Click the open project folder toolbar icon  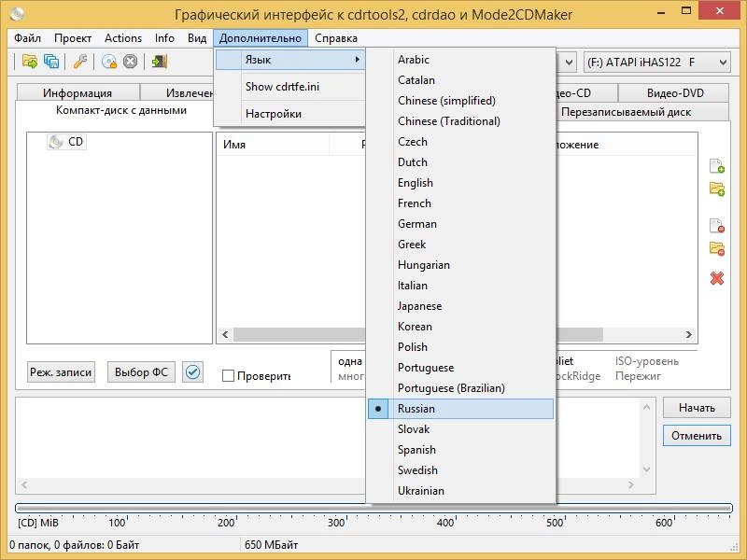30,62
